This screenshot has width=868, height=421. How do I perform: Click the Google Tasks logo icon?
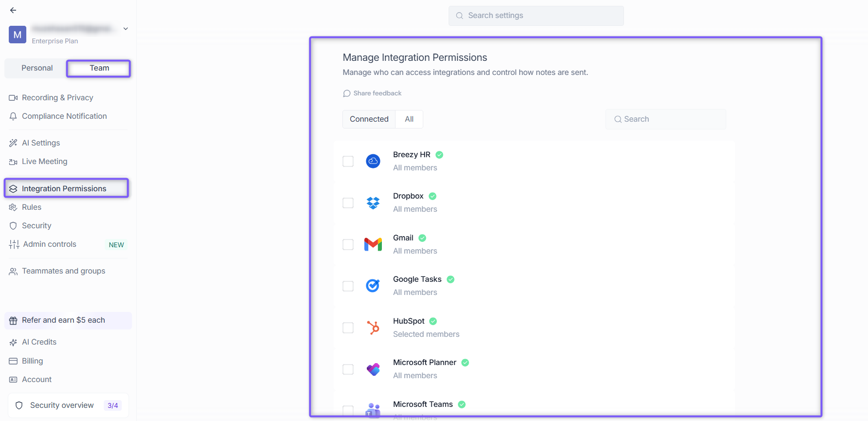373,286
